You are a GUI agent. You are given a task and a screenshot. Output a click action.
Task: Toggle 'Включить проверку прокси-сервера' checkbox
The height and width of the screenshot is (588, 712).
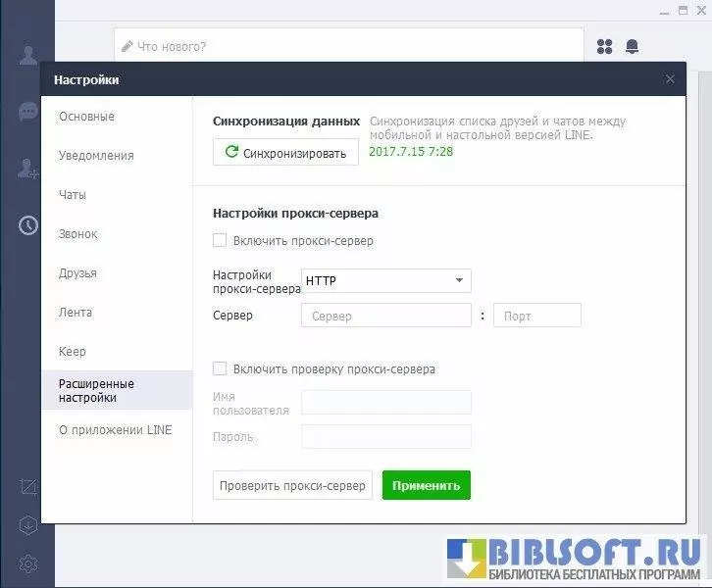click(220, 369)
